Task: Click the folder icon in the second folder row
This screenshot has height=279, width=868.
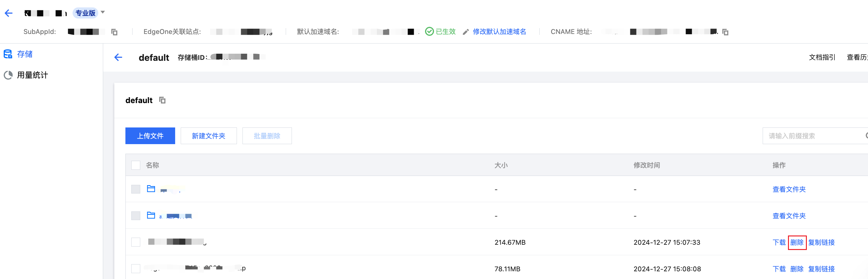Action: tap(151, 215)
